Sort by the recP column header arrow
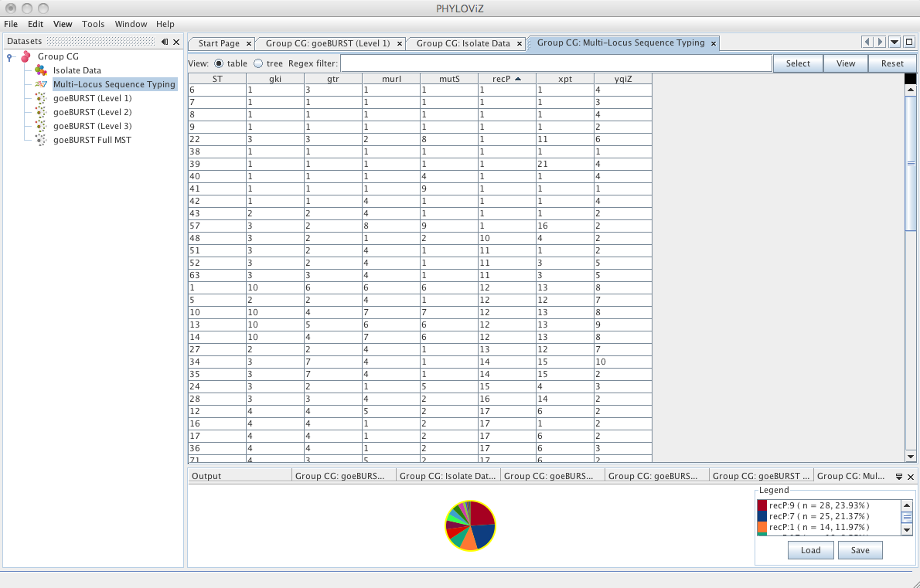Screen dimensions: 920x588 pos(517,79)
